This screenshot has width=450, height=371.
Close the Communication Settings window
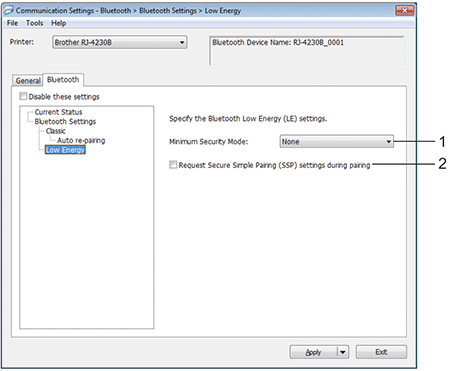coord(404,10)
